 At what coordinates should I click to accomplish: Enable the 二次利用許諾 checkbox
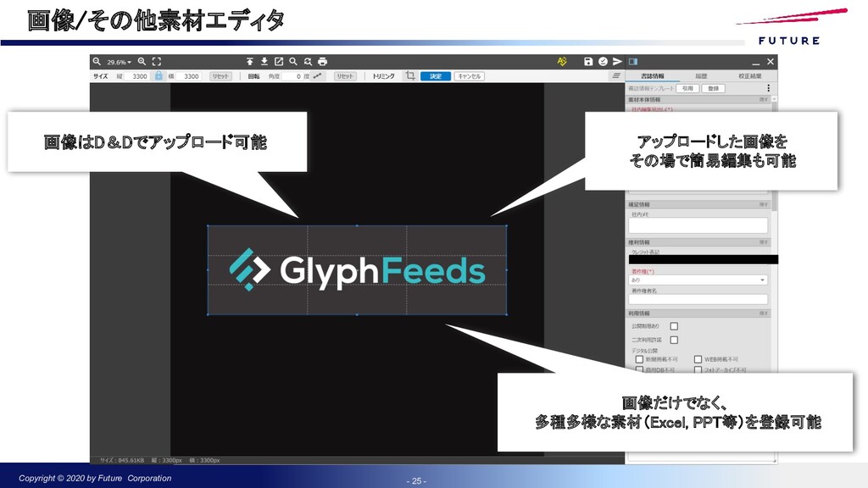tap(674, 340)
